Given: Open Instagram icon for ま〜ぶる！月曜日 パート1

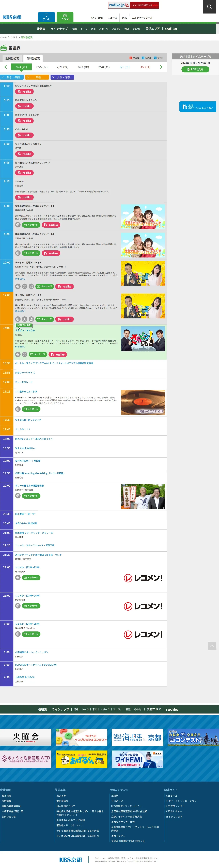Looking at the screenshot, I should (31, 286).
